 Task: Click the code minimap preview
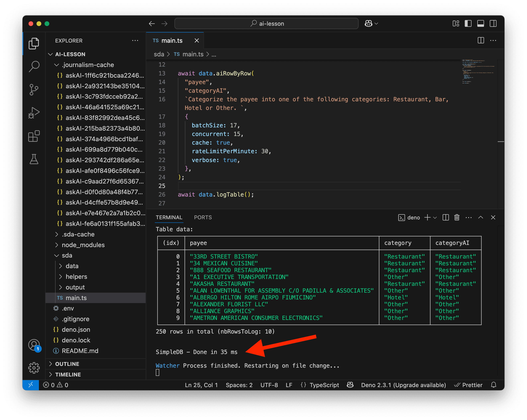[x=478, y=71]
